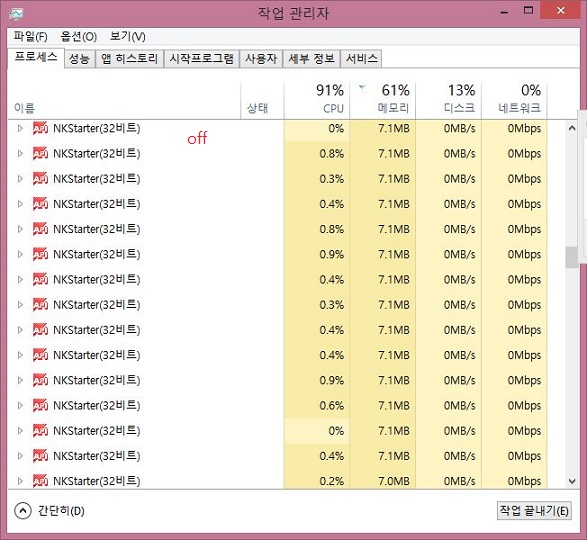Image resolution: width=587 pixels, height=540 pixels.
Task: Sort by the 13% 디스크 column header
Action: click(448, 101)
